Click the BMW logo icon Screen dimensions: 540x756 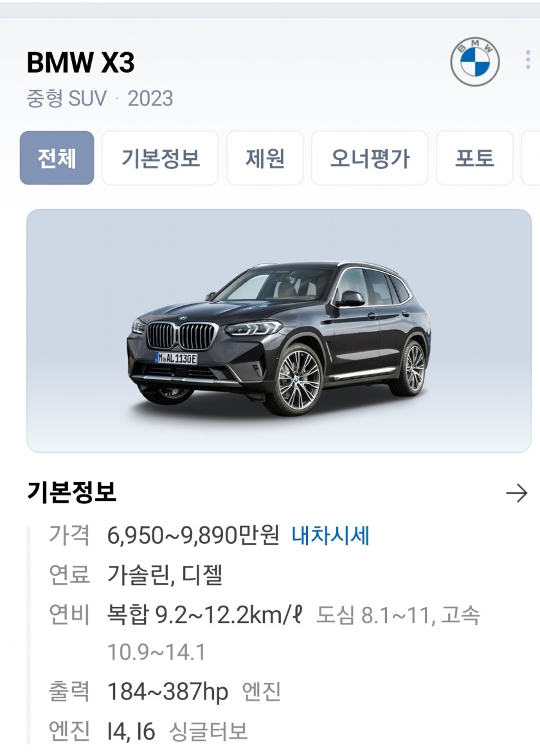474,62
